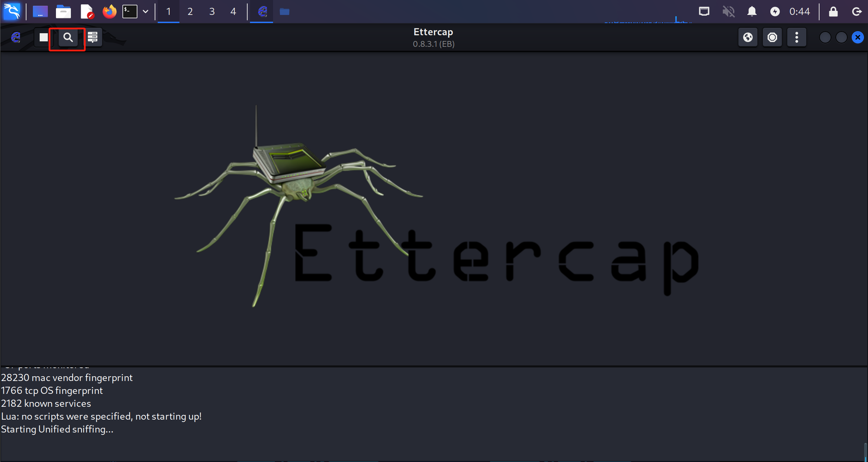868x462 pixels.
Task: Click the power manager icon
Action: coord(775,12)
